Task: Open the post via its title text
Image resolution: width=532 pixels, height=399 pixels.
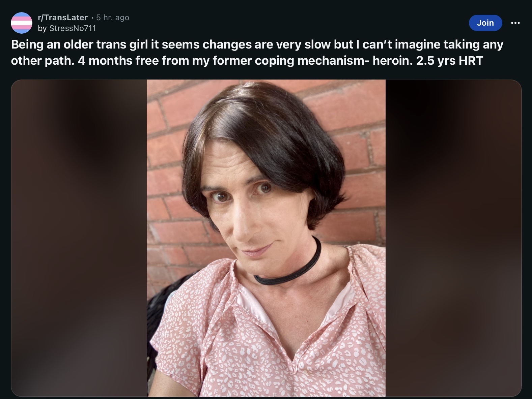Action: (x=257, y=53)
